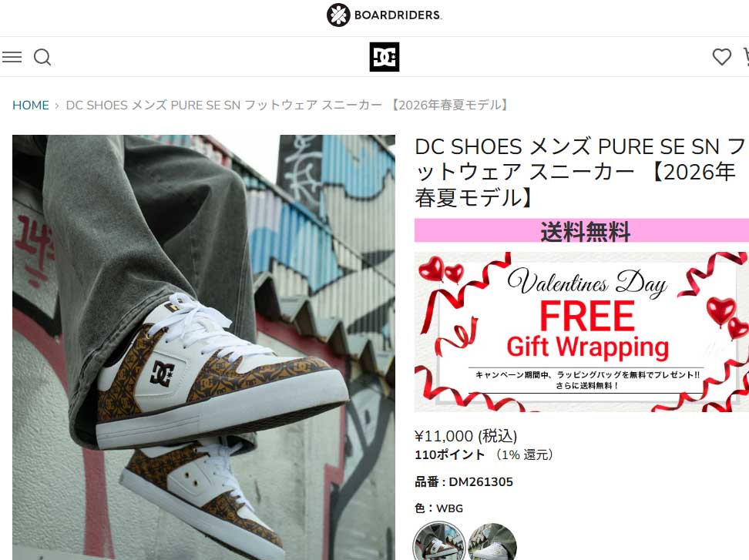Click the 110ポイント points text
This screenshot has width=749, height=560.
pyautogui.click(x=449, y=454)
